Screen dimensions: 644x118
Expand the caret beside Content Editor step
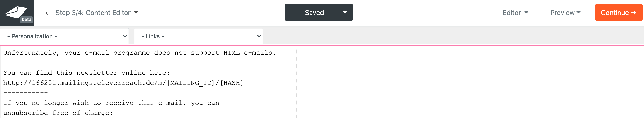136,12
